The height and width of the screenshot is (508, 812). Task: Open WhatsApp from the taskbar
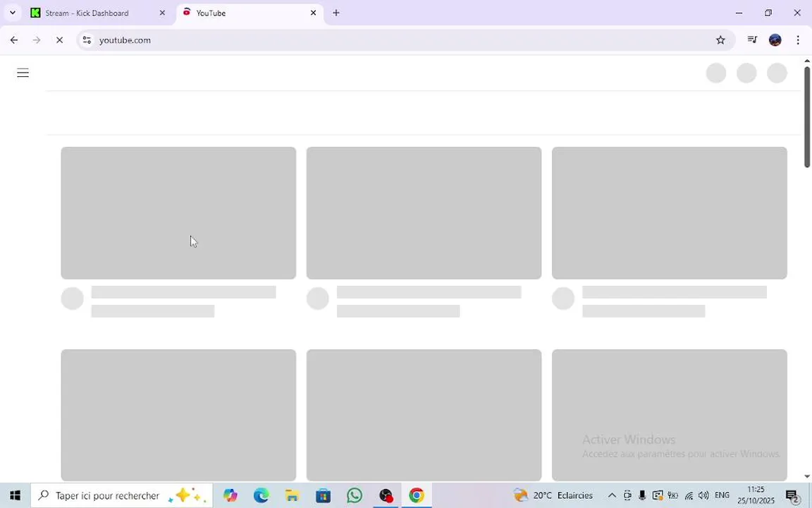[x=355, y=495]
